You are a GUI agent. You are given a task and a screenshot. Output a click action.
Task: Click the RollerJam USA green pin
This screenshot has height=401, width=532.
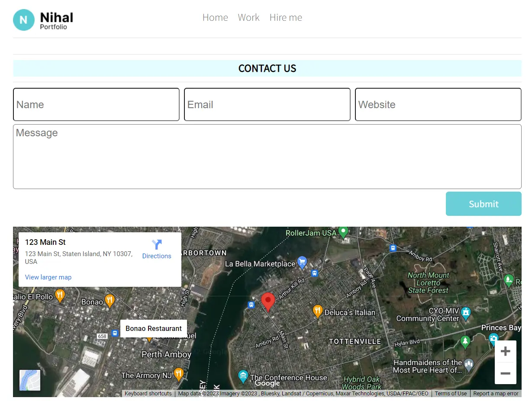pos(343,232)
